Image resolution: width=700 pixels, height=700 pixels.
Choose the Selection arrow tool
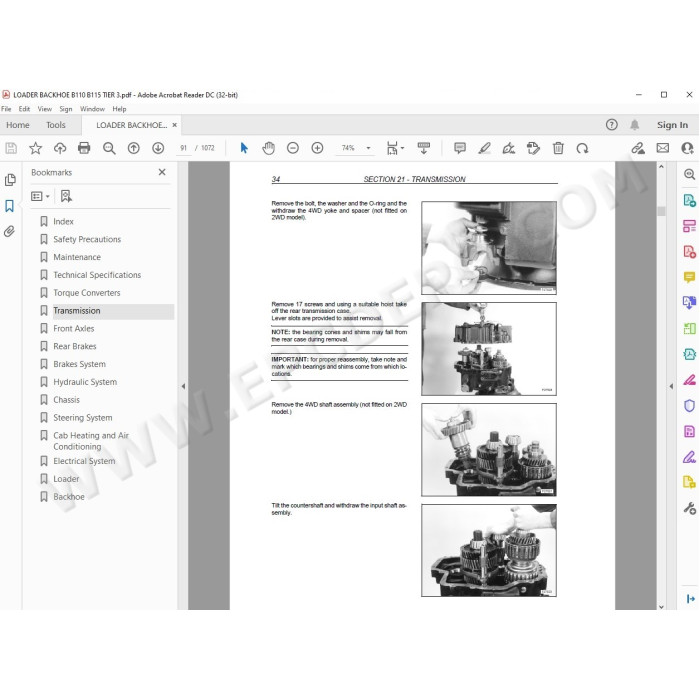pos(244,148)
